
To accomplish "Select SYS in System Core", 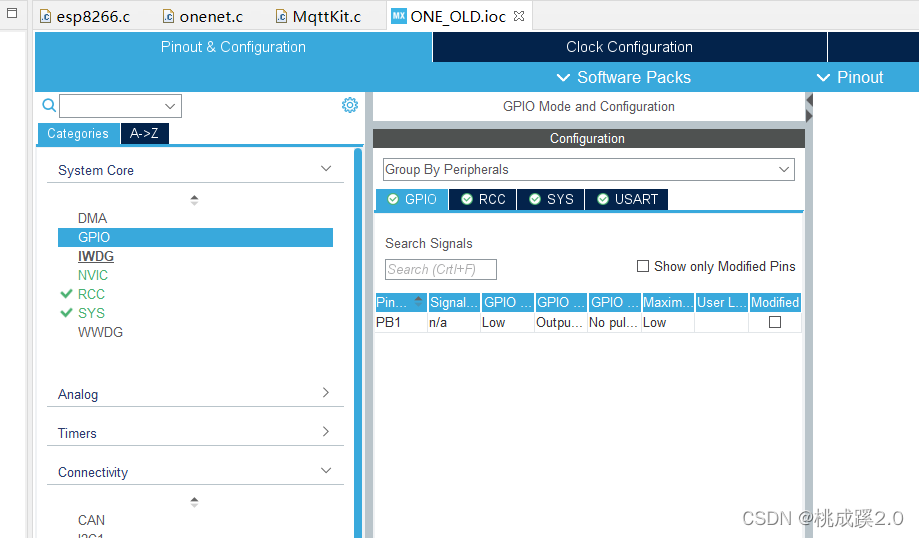I will click(91, 313).
